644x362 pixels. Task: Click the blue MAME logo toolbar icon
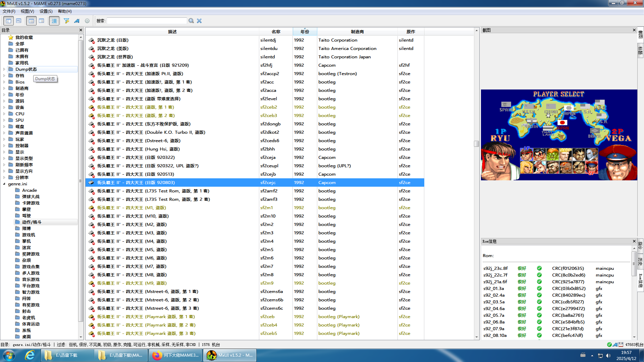click(77, 21)
